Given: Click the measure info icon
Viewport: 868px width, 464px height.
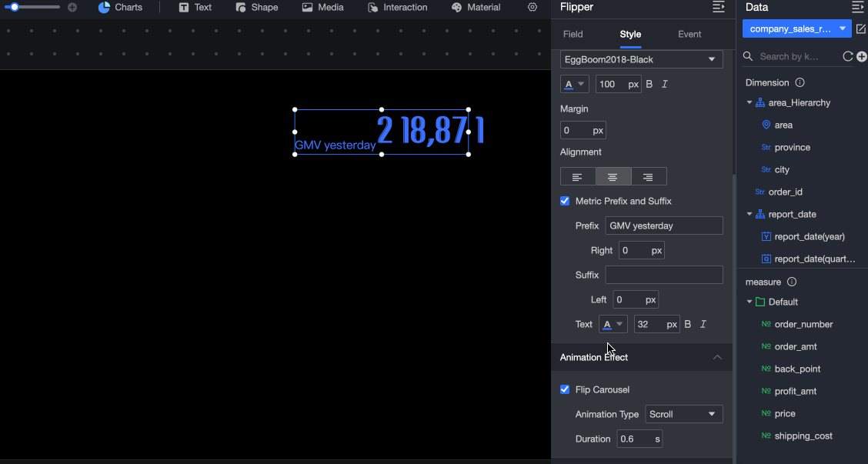Looking at the screenshot, I should point(792,282).
